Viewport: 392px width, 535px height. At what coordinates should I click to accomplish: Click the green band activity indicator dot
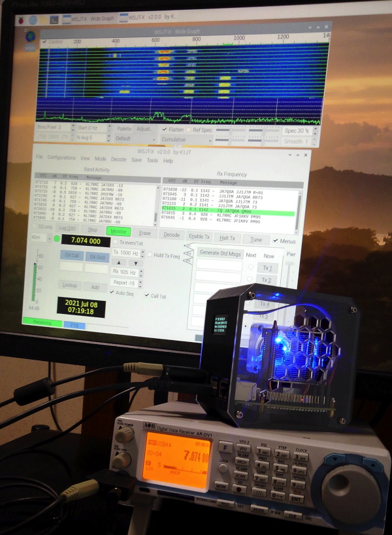pyautogui.click(x=56, y=240)
